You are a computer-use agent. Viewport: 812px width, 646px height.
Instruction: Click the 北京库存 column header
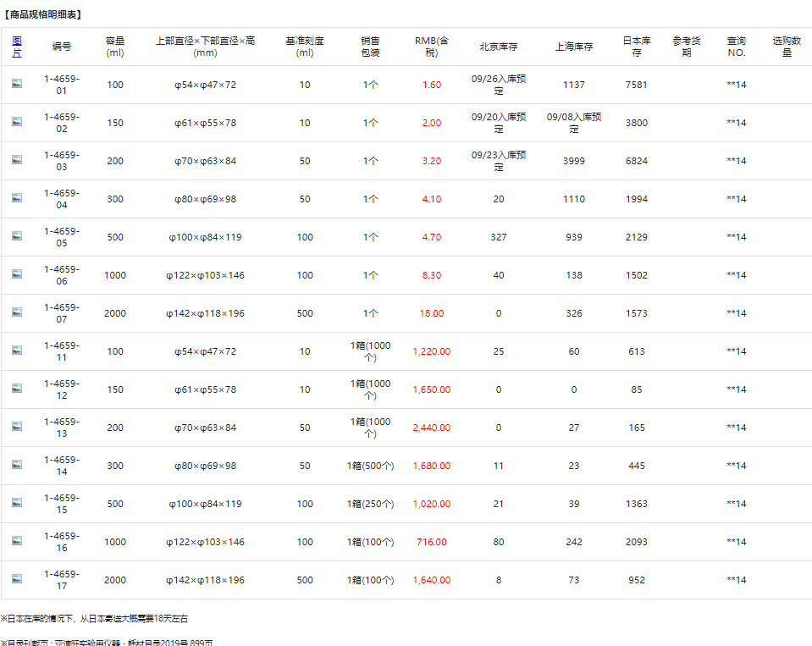pos(498,47)
